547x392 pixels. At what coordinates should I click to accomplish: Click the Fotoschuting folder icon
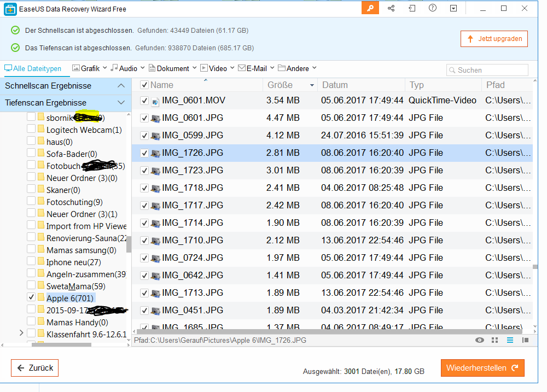point(41,202)
